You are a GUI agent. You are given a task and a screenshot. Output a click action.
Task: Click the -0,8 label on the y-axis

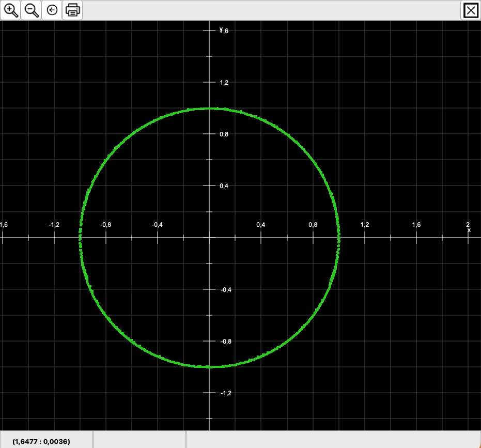click(x=226, y=341)
